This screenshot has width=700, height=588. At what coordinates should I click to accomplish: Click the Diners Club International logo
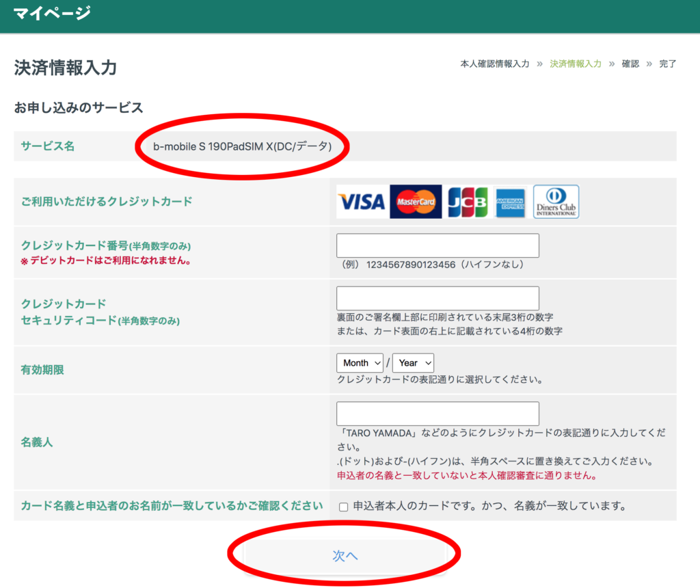click(556, 202)
